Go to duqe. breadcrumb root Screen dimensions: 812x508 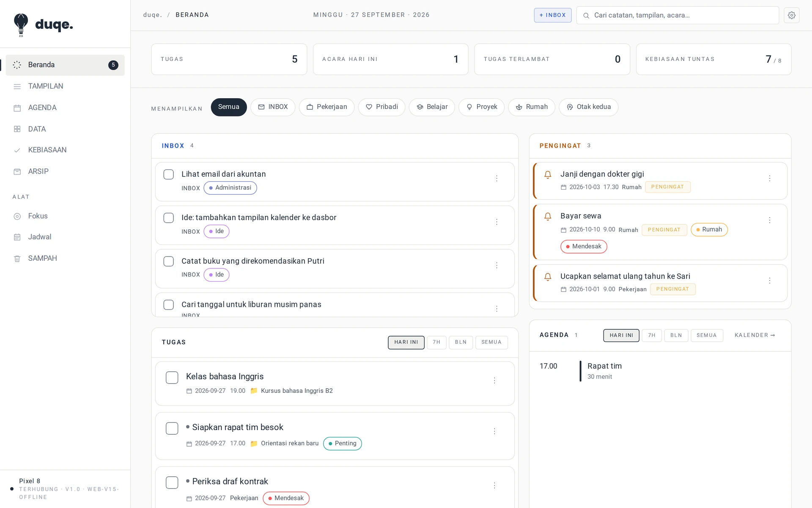153,15
